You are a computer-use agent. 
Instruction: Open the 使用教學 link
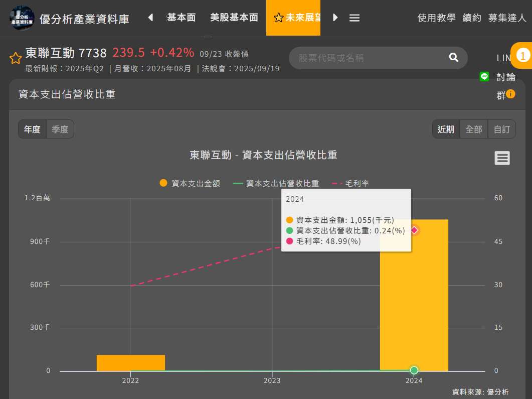(436, 18)
